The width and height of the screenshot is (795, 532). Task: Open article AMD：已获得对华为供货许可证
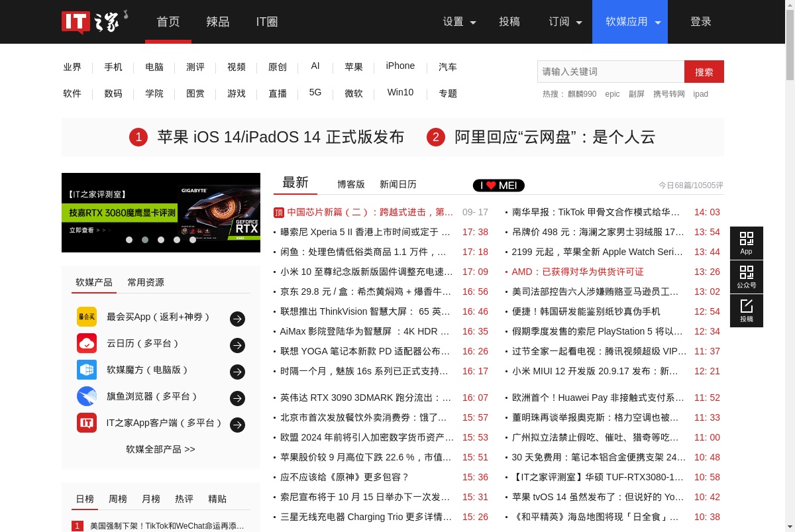click(578, 272)
